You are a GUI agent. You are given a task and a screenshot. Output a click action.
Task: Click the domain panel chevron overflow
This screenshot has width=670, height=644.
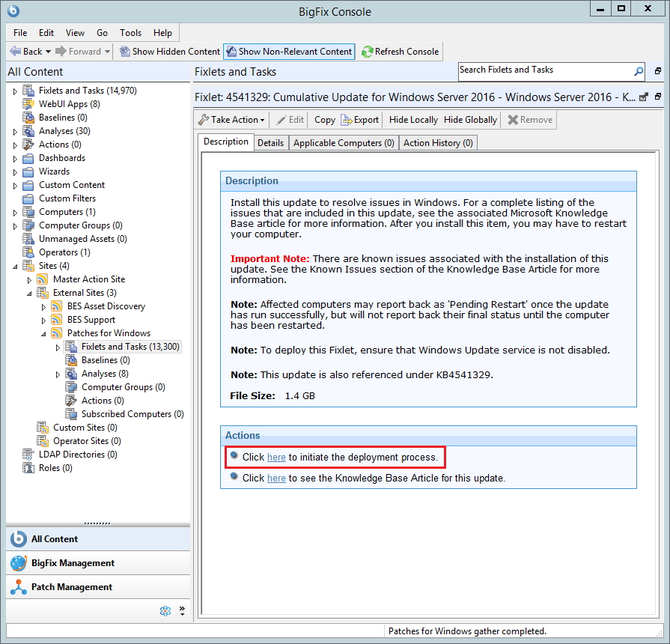pos(182,610)
